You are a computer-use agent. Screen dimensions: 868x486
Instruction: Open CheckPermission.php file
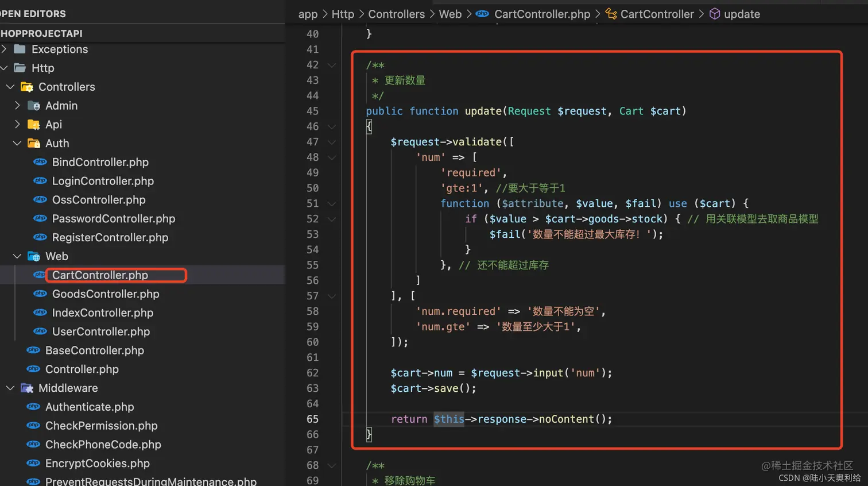102,426
